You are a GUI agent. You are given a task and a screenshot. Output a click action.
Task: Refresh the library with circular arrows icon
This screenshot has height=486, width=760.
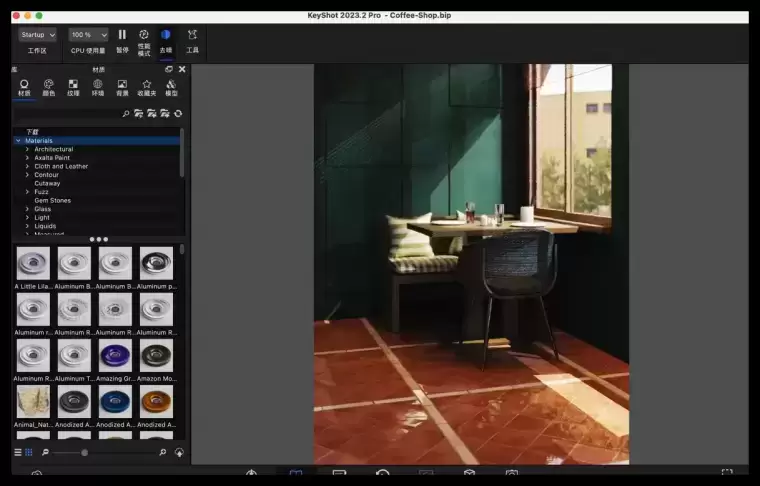click(x=178, y=113)
